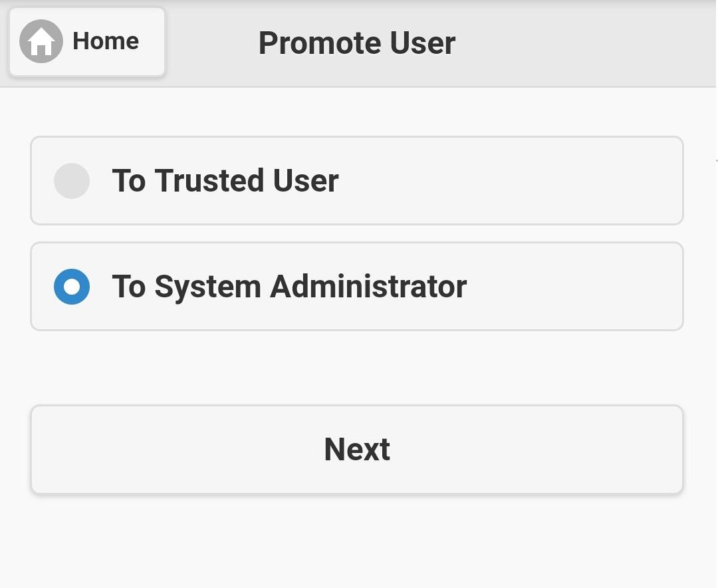Click the selected blue radio button

72,287
